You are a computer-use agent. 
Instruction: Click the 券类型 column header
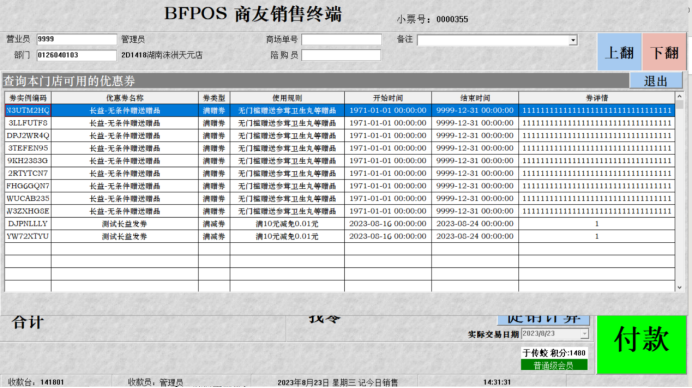tap(214, 98)
